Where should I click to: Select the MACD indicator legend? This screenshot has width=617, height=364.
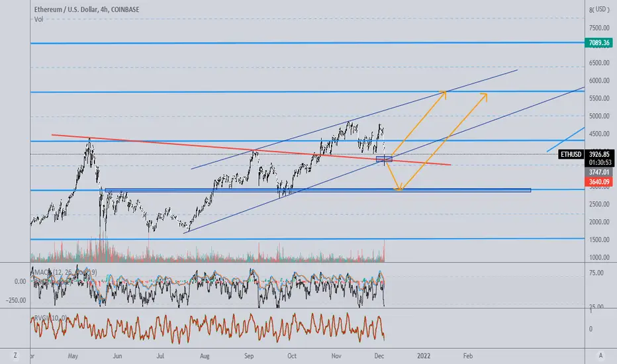[66, 272]
